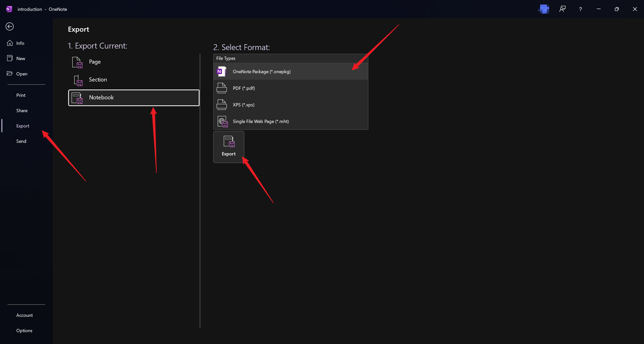Restore down the OneNote window
The height and width of the screenshot is (344, 644).
(617, 9)
